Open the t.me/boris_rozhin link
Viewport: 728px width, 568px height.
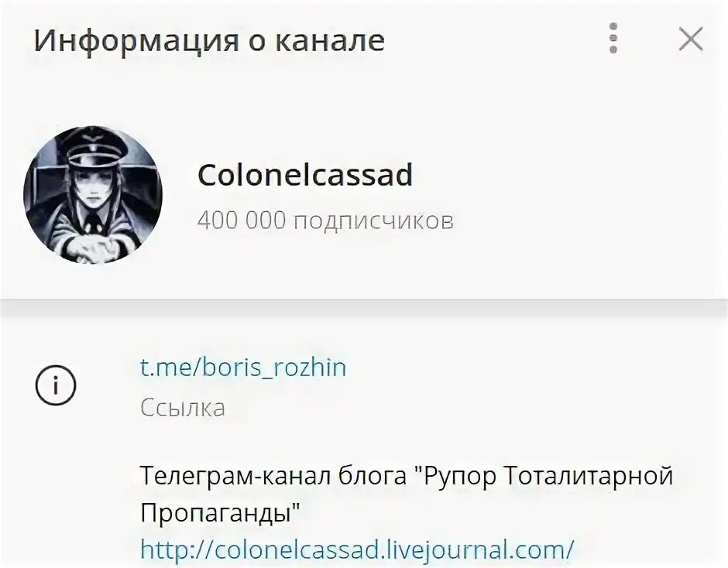pyautogui.click(x=243, y=368)
